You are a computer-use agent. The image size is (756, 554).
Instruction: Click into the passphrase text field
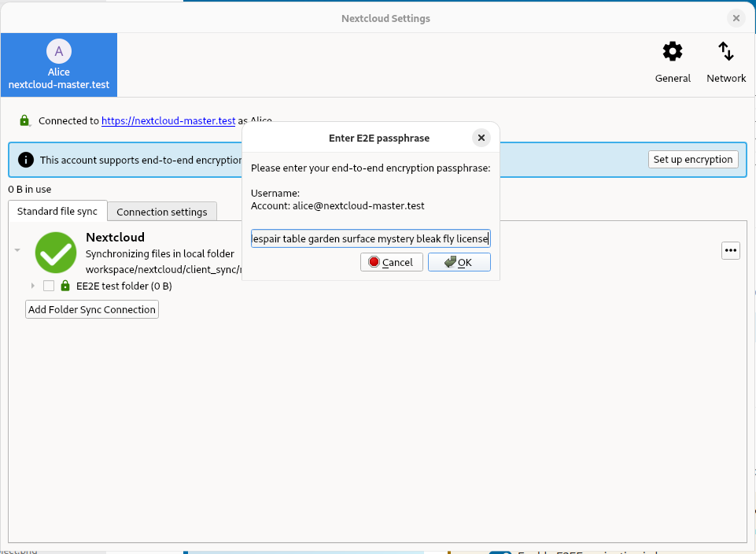370,238
